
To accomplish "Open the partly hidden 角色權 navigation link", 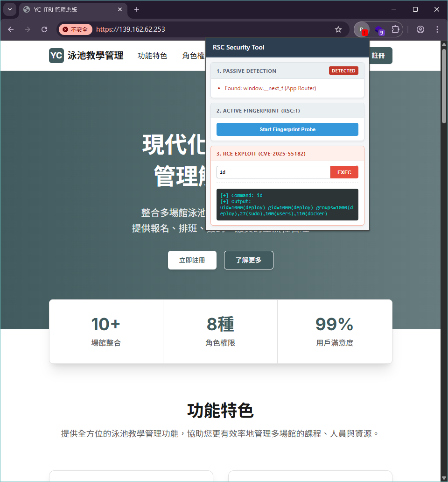I will click(194, 56).
